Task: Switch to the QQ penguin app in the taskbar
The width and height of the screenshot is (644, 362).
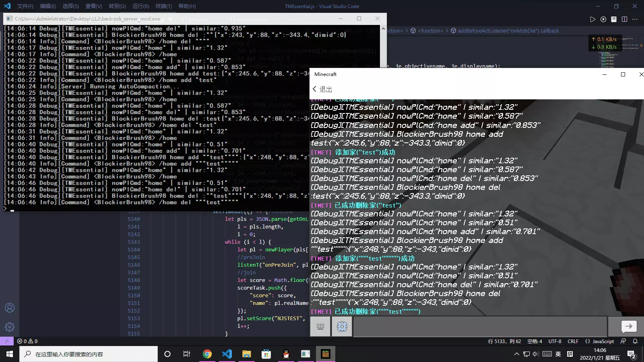Action: [x=286, y=354]
